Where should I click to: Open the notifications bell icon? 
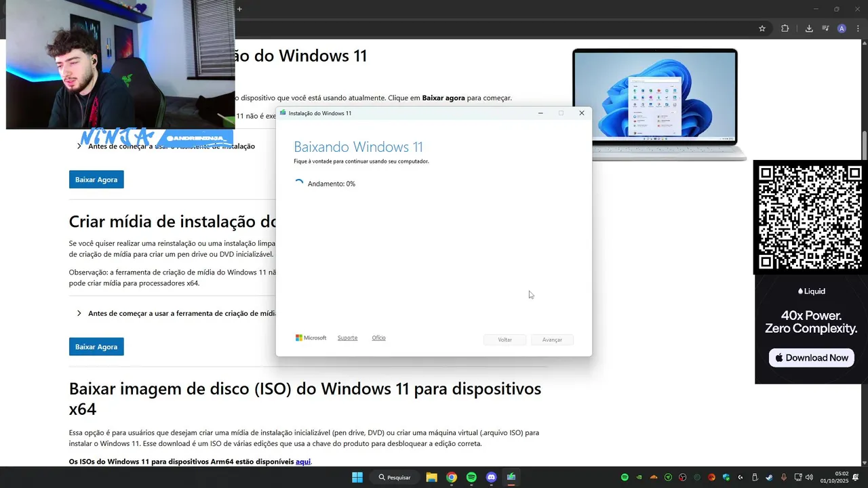tap(856, 477)
